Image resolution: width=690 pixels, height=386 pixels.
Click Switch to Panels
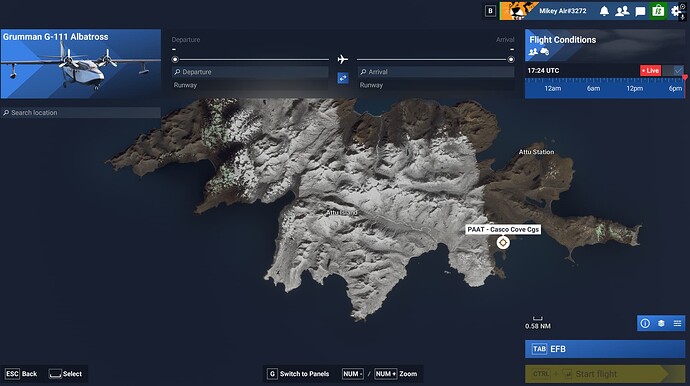point(298,374)
